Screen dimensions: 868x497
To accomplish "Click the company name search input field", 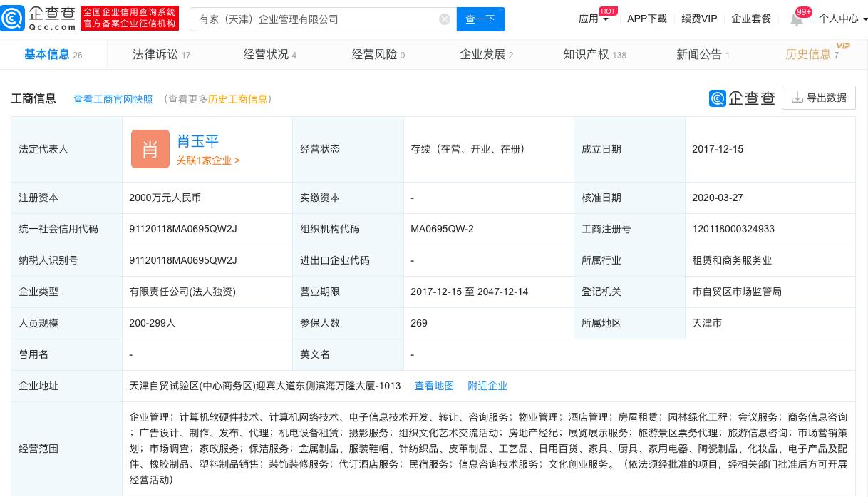I will tap(314, 19).
